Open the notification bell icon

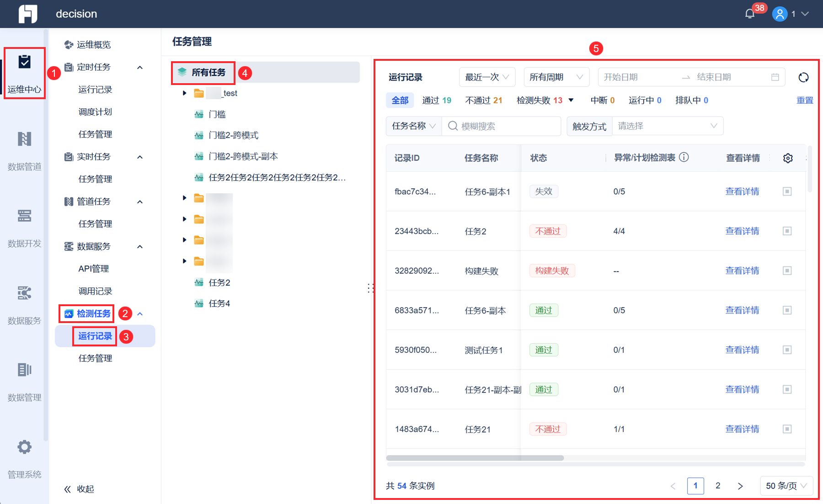(x=749, y=14)
